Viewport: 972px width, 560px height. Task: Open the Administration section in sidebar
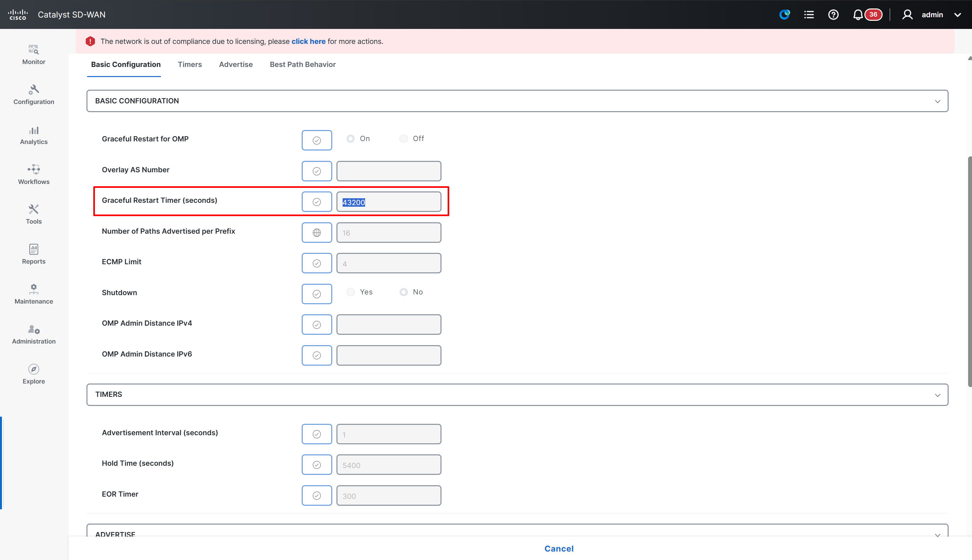coord(34,334)
